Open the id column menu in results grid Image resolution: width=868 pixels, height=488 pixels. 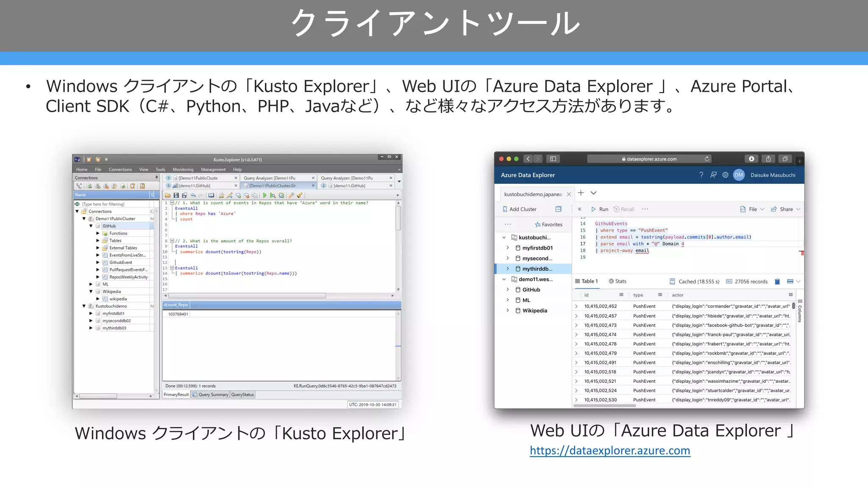click(621, 295)
